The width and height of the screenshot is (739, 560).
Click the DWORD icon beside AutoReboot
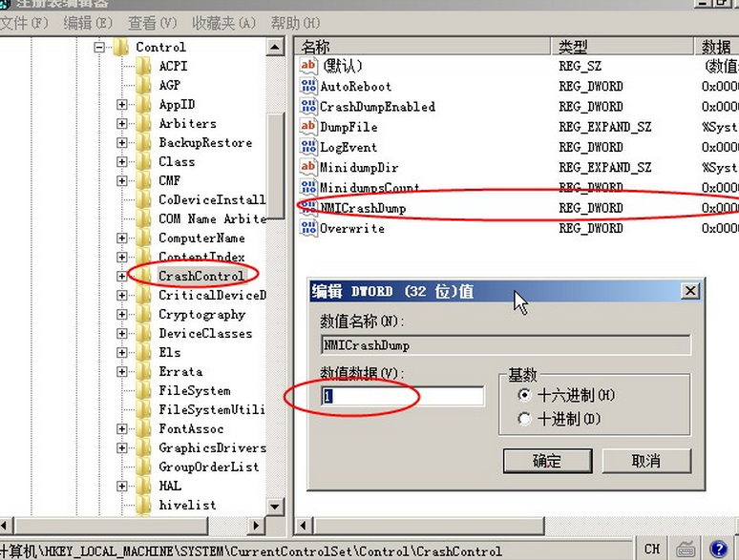(308, 86)
